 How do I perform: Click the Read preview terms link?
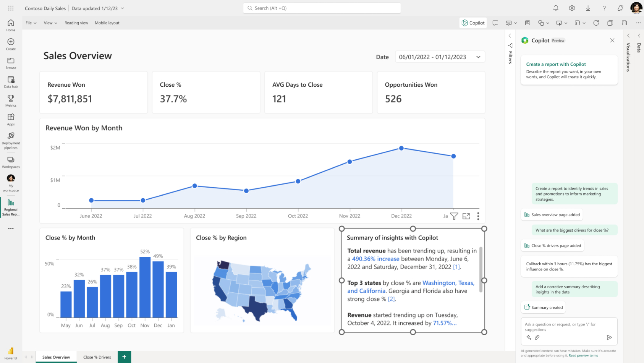coord(583,356)
